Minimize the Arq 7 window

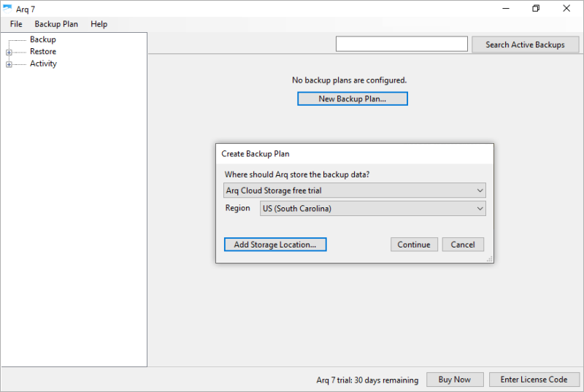(506, 8)
